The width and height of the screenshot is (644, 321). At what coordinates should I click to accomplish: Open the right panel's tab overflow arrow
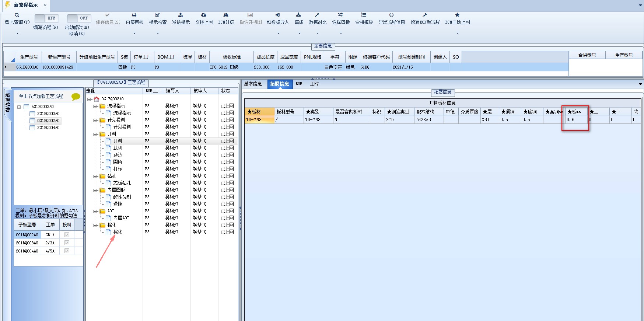[x=640, y=84]
